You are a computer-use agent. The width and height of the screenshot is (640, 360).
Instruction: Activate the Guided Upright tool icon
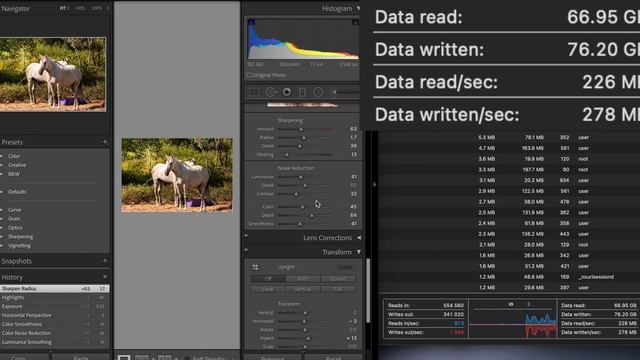[x=255, y=267]
